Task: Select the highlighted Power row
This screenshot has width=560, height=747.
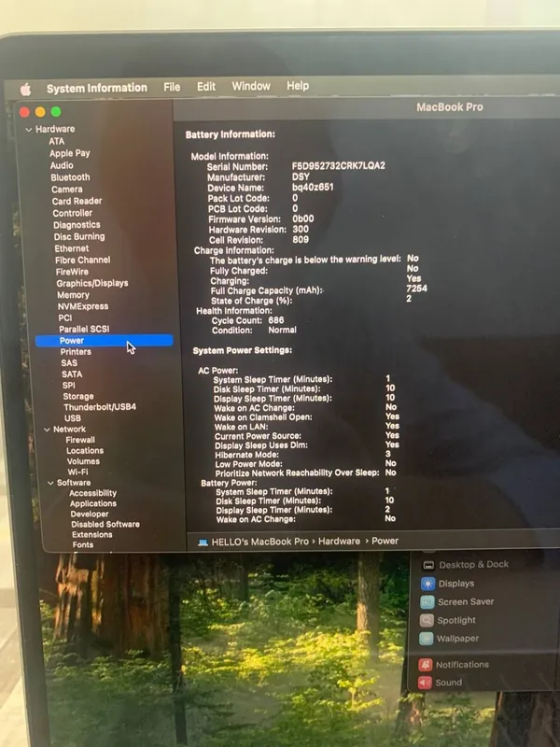Action: (x=104, y=341)
